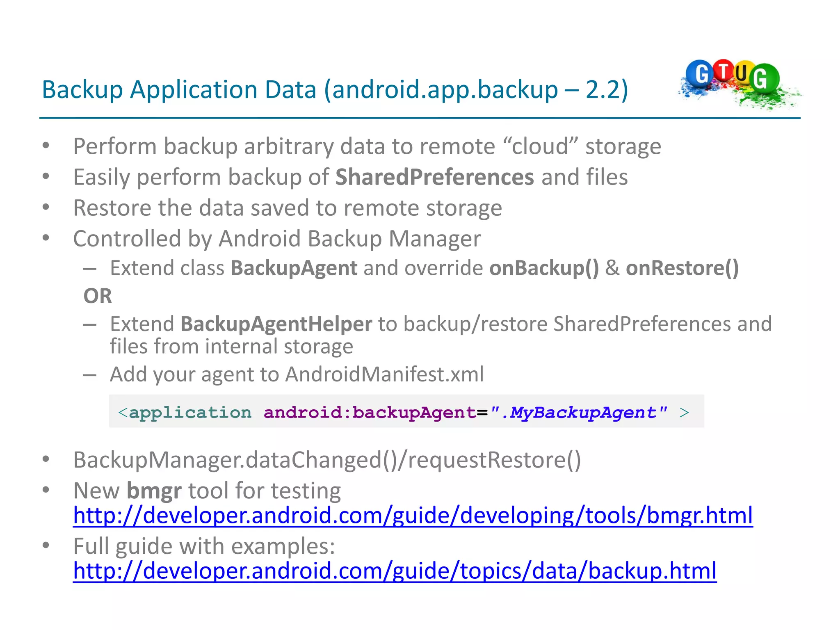Click 'Add your agent to AndroidManifest.xml' line
Viewport: 840px width, 630px height.
[297, 374]
